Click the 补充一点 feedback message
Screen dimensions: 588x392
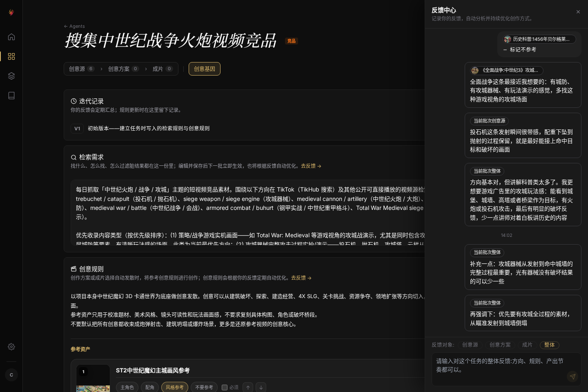(x=523, y=267)
